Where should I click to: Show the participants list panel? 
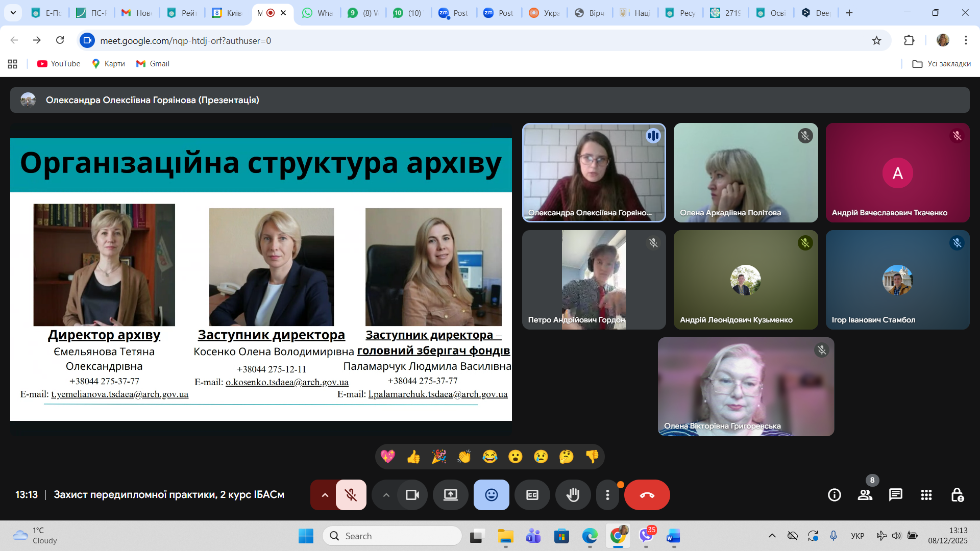click(865, 495)
